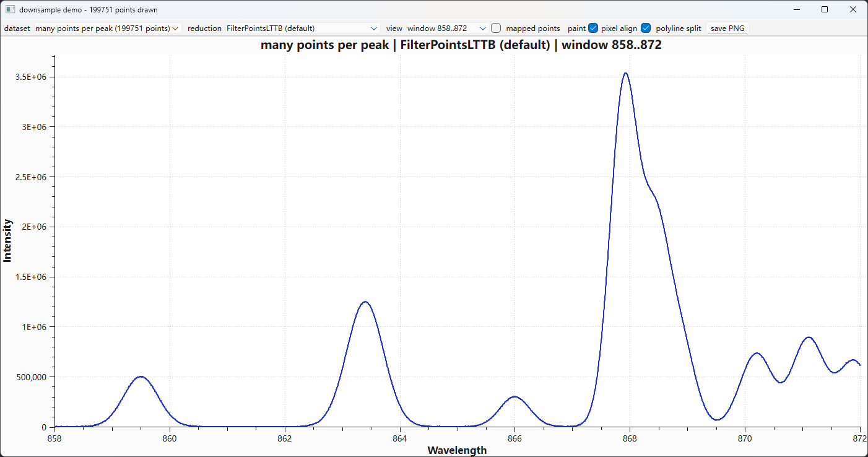Click the save PNG button

tap(727, 28)
